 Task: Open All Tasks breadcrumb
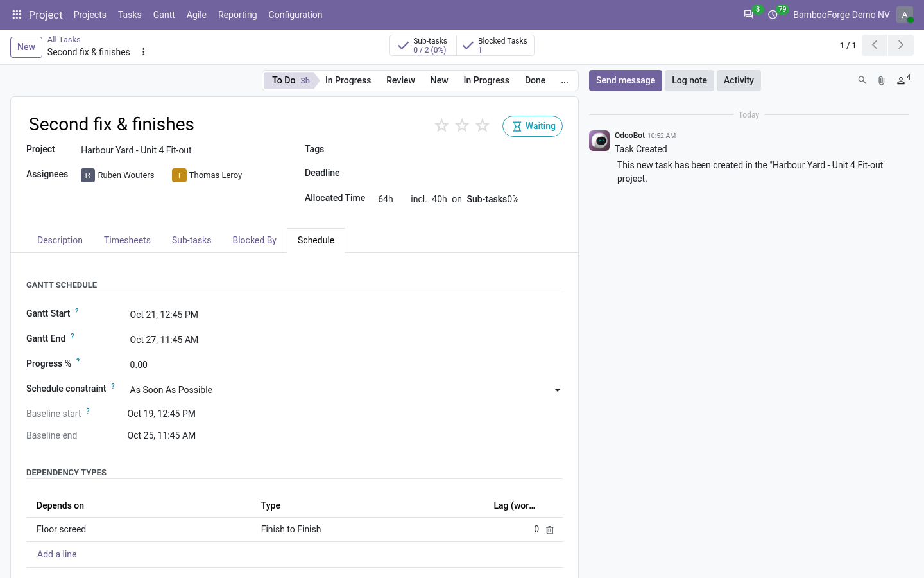[64, 40]
